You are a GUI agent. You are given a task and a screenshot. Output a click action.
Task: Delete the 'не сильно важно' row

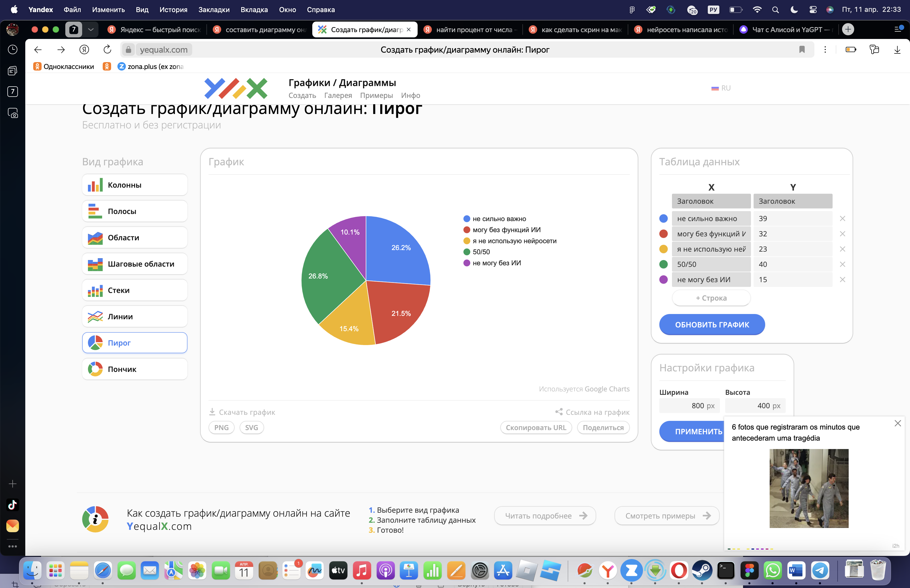(x=842, y=219)
